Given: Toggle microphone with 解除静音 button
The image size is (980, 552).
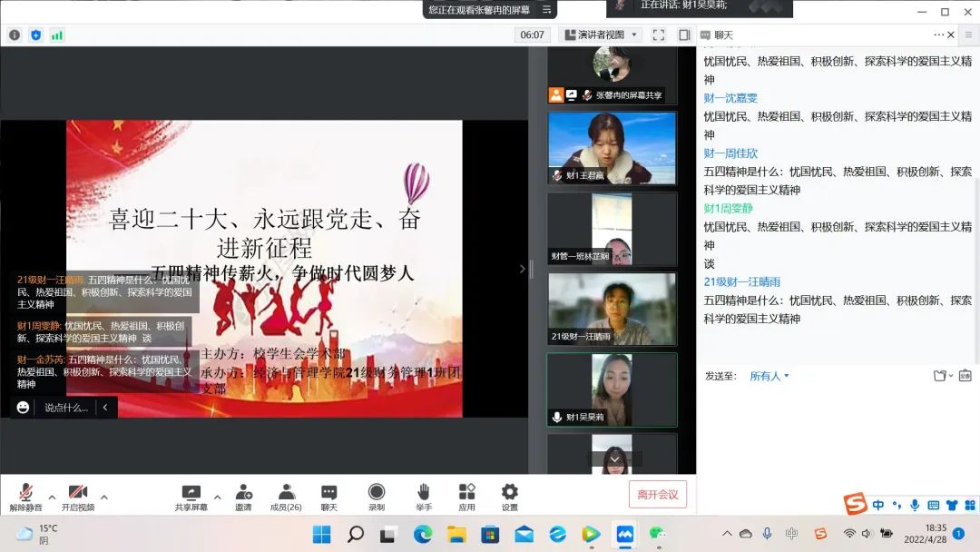Looking at the screenshot, I should coord(25,492).
